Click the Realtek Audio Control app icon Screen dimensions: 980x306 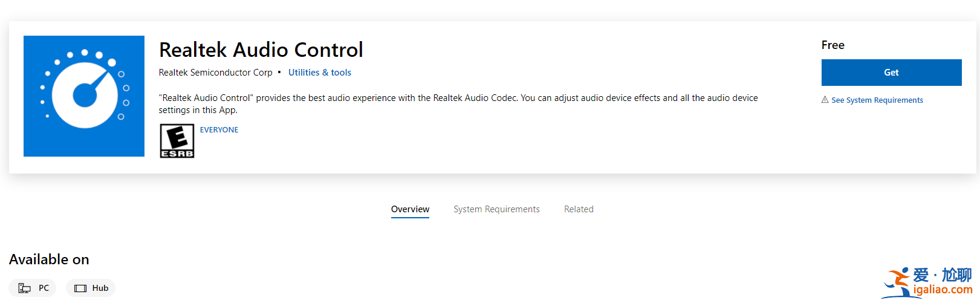[84, 96]
